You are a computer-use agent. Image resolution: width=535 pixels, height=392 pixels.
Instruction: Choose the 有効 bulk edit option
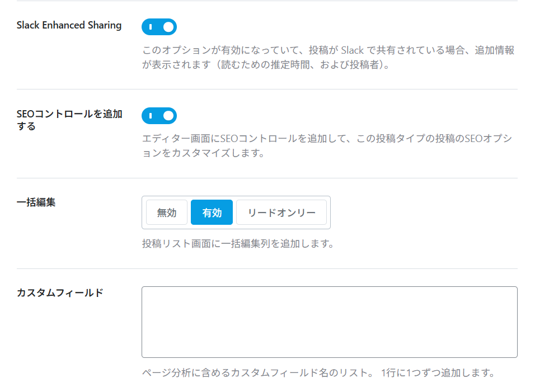(212, 212)
